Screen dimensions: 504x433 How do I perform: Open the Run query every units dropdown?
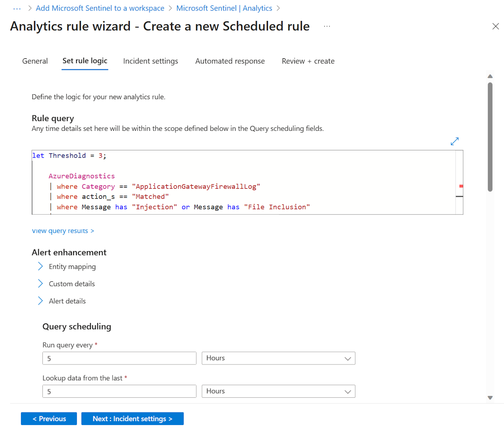coord(278,358)
